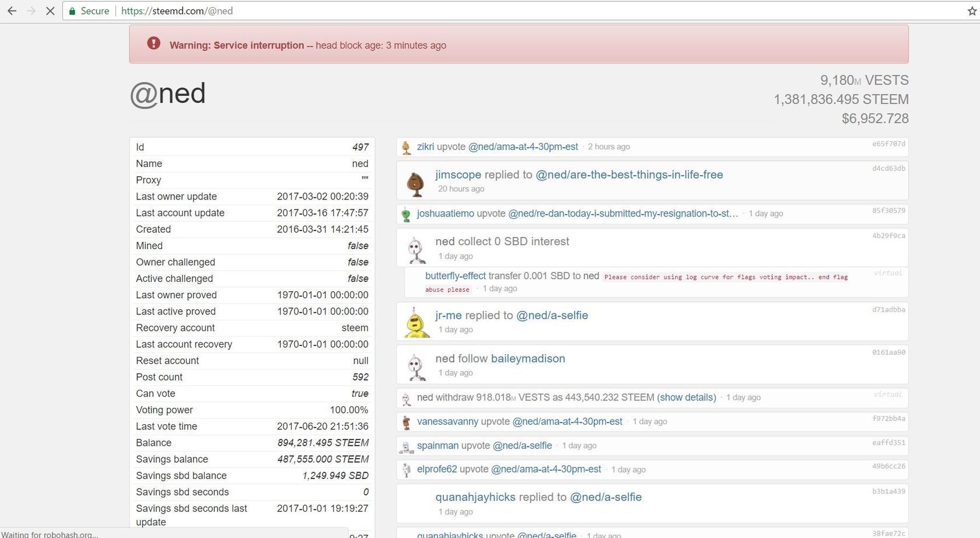Image resolution: width=980 pixels, height=538 pixels.
Task: Select Recovery account value steem
Action: point(355,327)
